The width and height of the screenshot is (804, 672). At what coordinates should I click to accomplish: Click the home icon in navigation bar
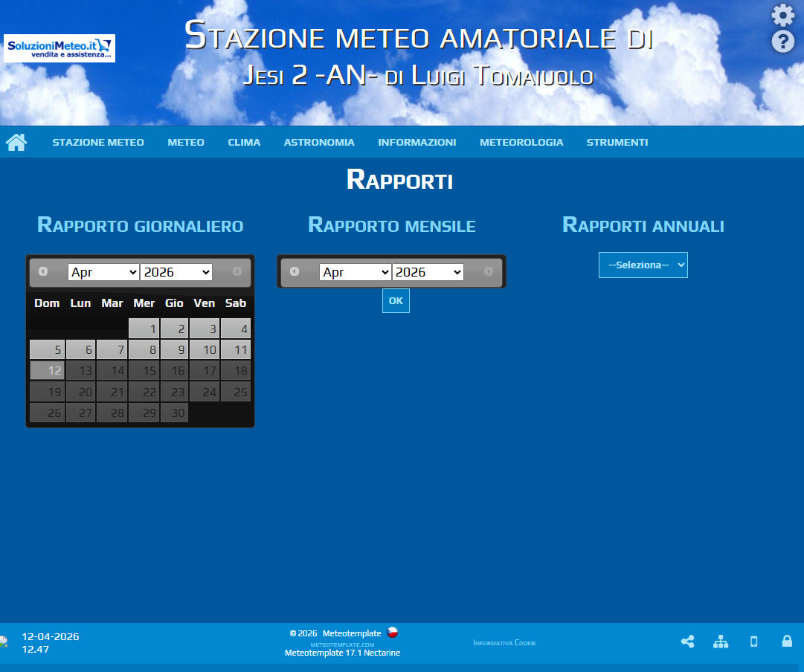pyautogui.click(x=16, y=142)
